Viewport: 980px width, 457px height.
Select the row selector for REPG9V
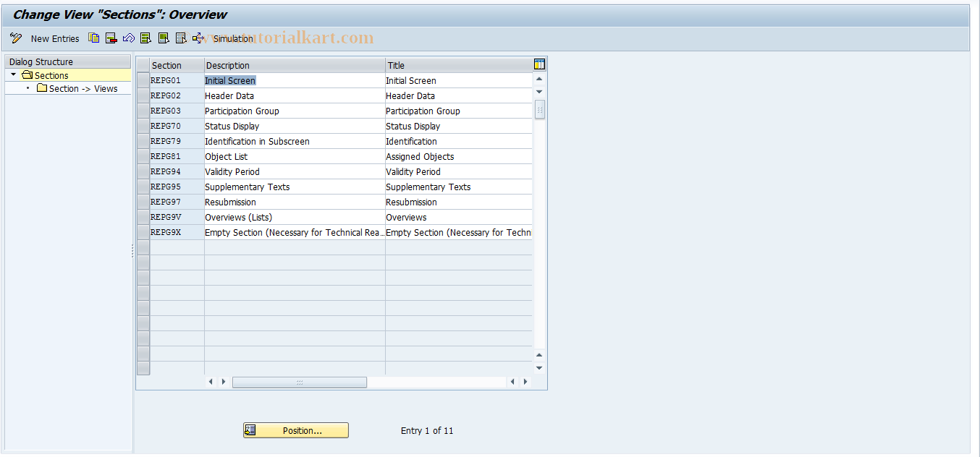(x=143, y=217)
